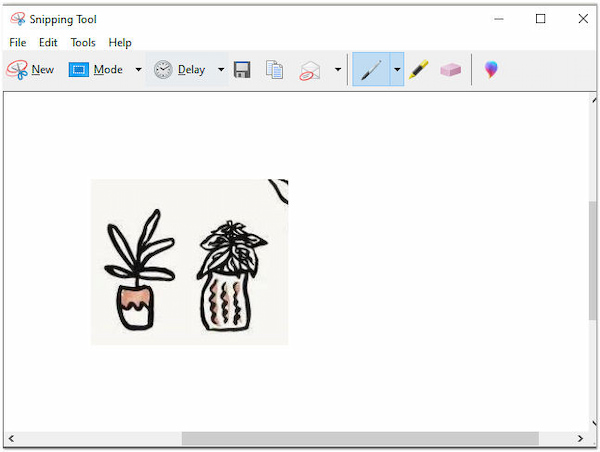Open the Pen options dropdown arrow
Image resolution: width=600 pixels, height=452 pixels.
coord(397,70)
